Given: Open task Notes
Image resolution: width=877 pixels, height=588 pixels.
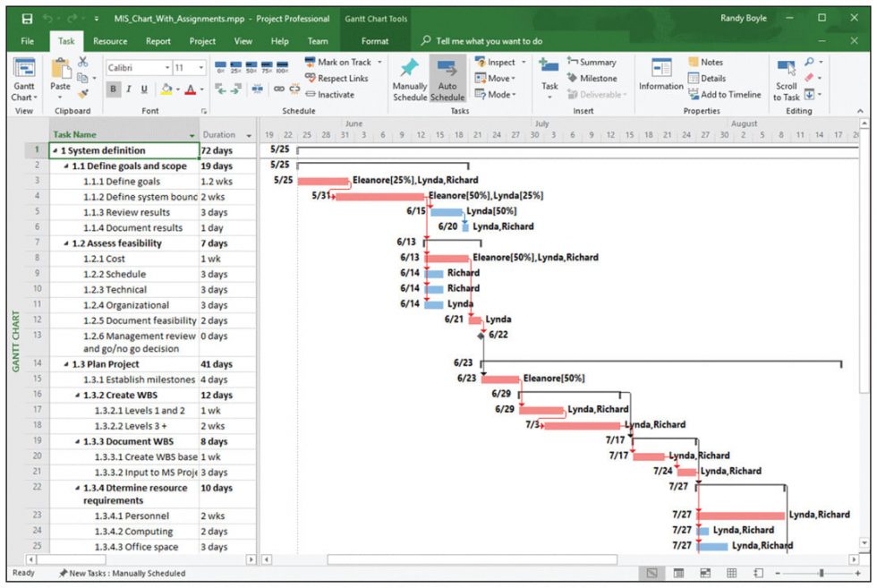Looking at the screenshot, I should coord(705,62).
